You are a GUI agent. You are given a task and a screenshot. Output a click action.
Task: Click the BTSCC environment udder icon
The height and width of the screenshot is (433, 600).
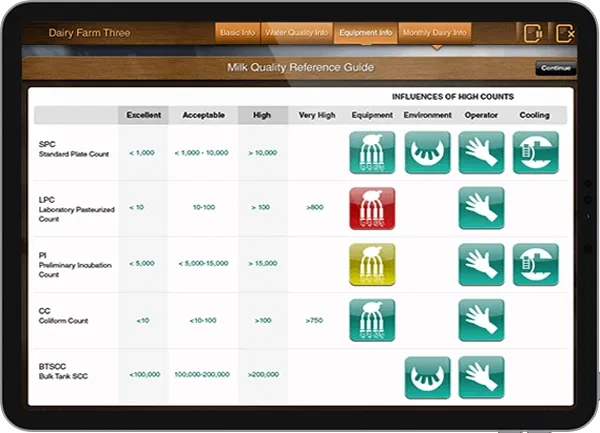coord(427,378)
